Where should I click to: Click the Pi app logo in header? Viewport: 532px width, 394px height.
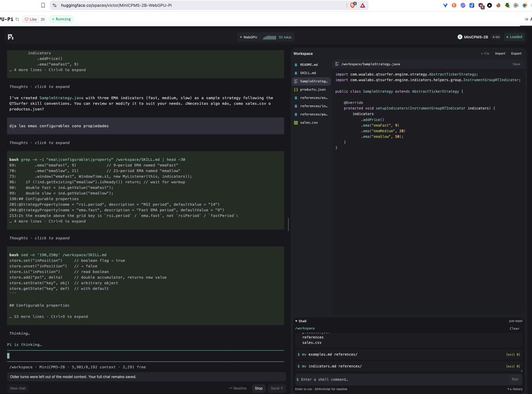[x=10, y=37]
